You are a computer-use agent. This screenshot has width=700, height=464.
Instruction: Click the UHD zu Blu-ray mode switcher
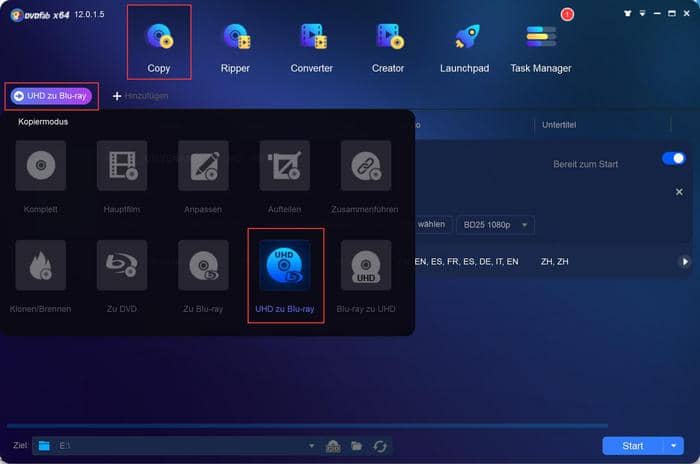(x=51, y=96)
